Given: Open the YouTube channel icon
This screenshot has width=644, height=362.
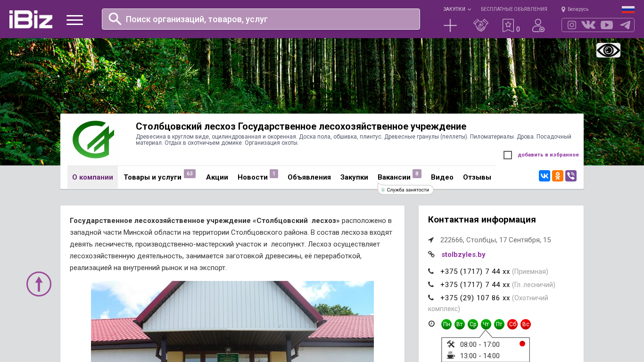Looking at the screenshot, I should [607, 25].
